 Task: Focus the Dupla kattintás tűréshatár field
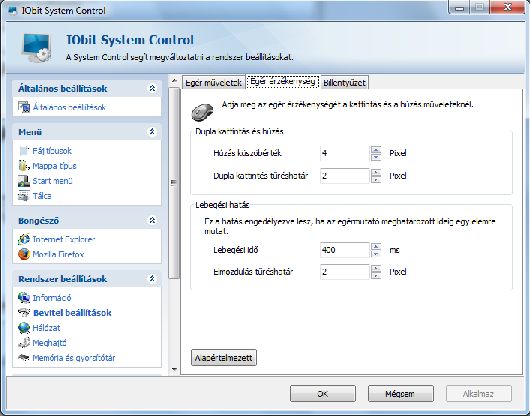click(x=345, y=176)
